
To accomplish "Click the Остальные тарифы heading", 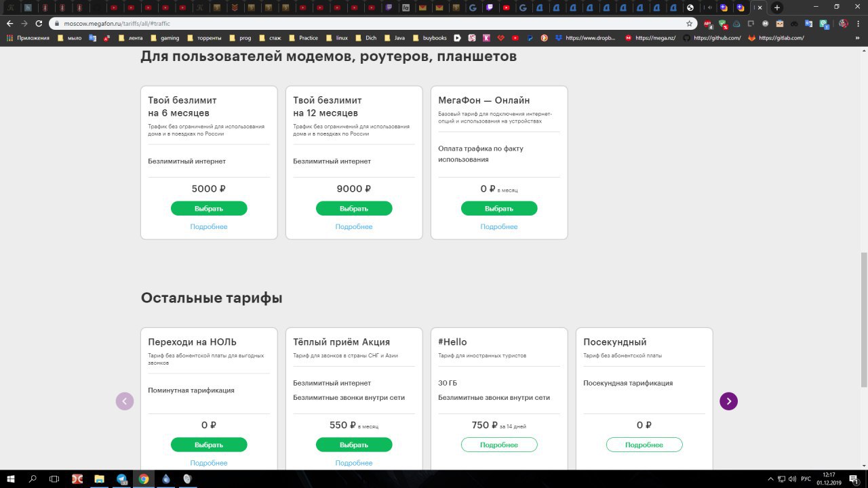I will pos(212,298).
